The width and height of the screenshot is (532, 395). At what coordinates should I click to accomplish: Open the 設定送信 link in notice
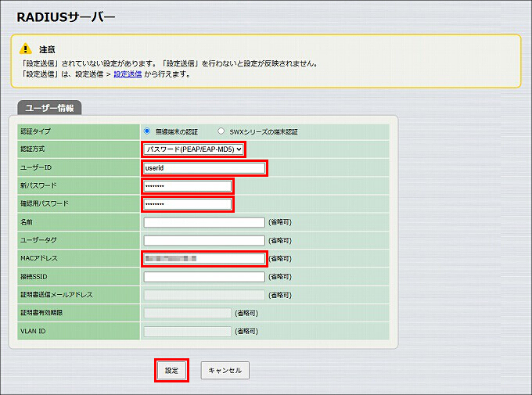128,74
